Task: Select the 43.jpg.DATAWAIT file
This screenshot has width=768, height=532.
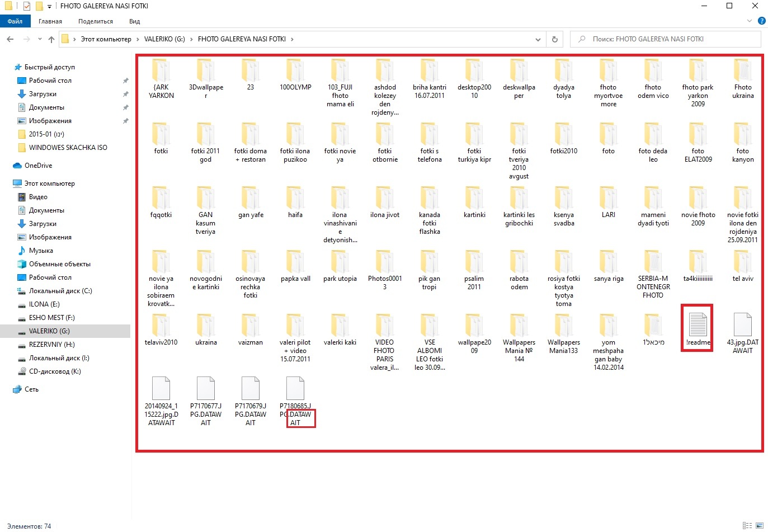Action: point(742,333)
